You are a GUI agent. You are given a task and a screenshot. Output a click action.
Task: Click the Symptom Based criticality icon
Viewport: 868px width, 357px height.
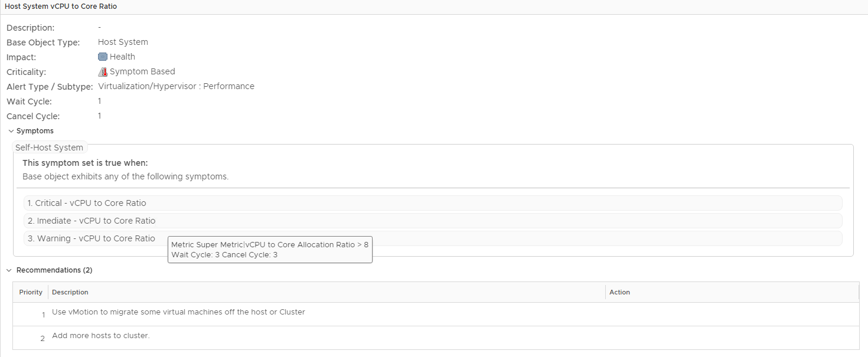(103, 72)
